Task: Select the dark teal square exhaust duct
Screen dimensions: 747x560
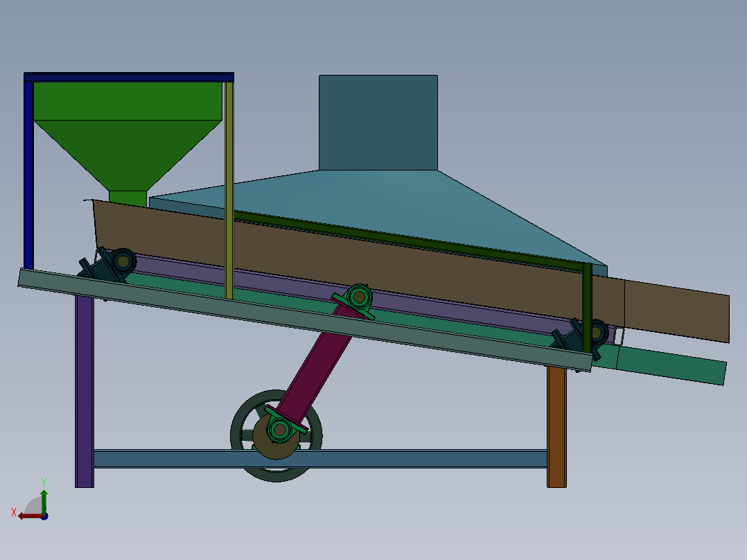Action: 378,123
